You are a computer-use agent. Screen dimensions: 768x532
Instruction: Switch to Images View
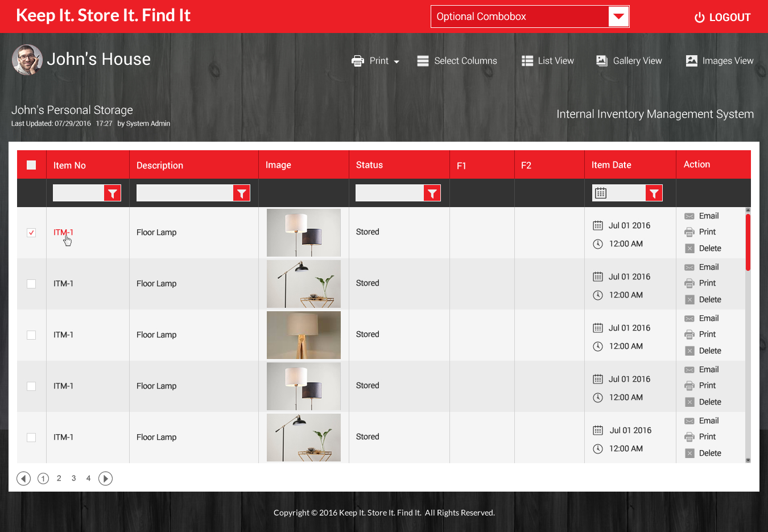pos(720,61)
